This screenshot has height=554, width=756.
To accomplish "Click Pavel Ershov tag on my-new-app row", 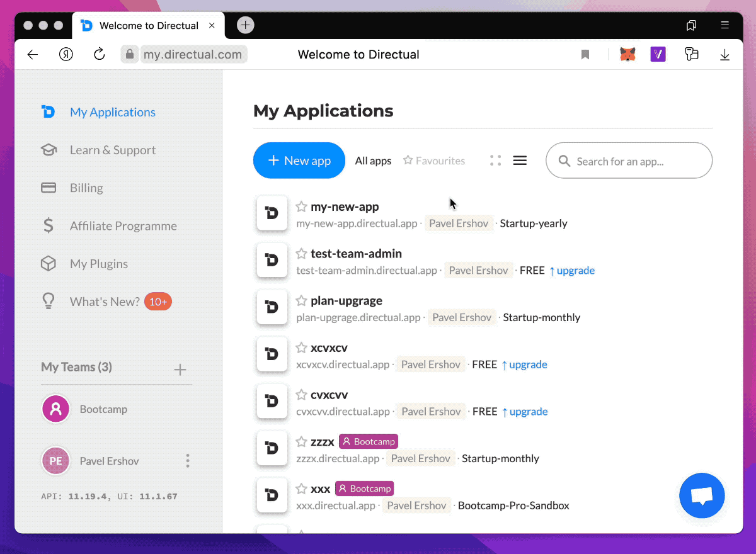I will click(459, 223).
